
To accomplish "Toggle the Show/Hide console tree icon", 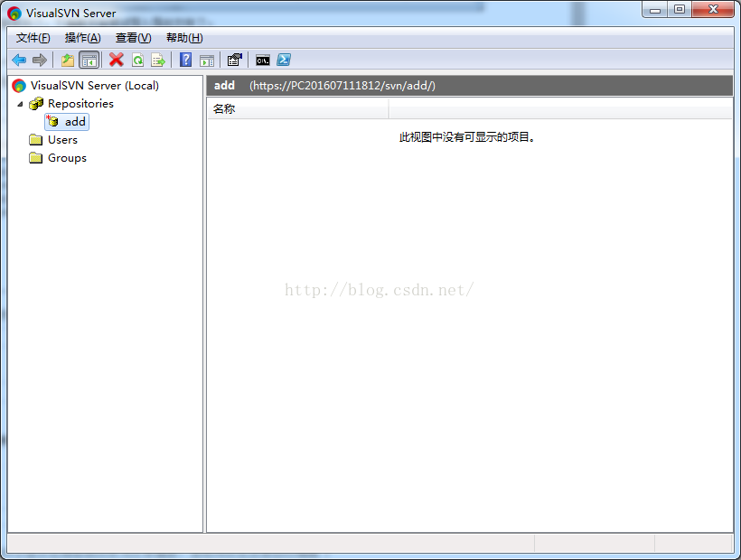I will click(x=89, y=60).
